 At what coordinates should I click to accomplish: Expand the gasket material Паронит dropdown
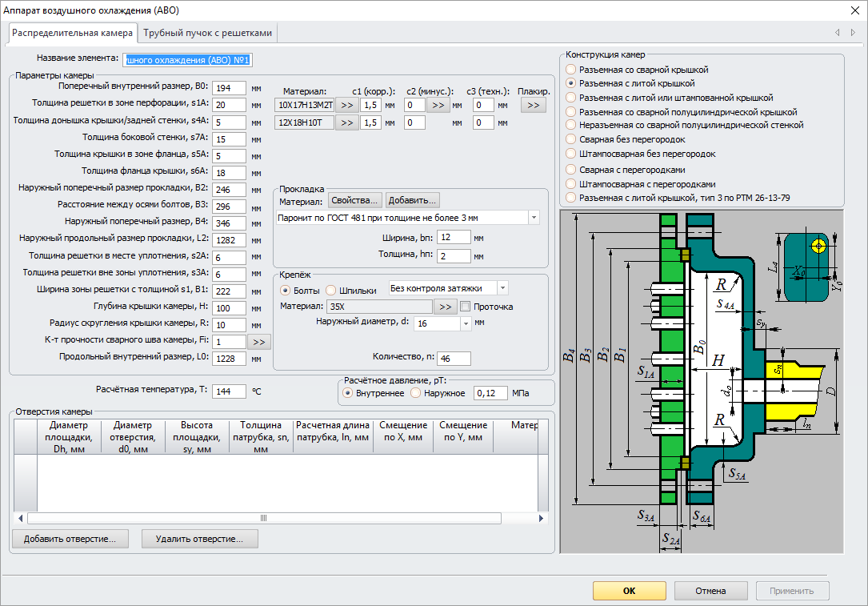534,218
